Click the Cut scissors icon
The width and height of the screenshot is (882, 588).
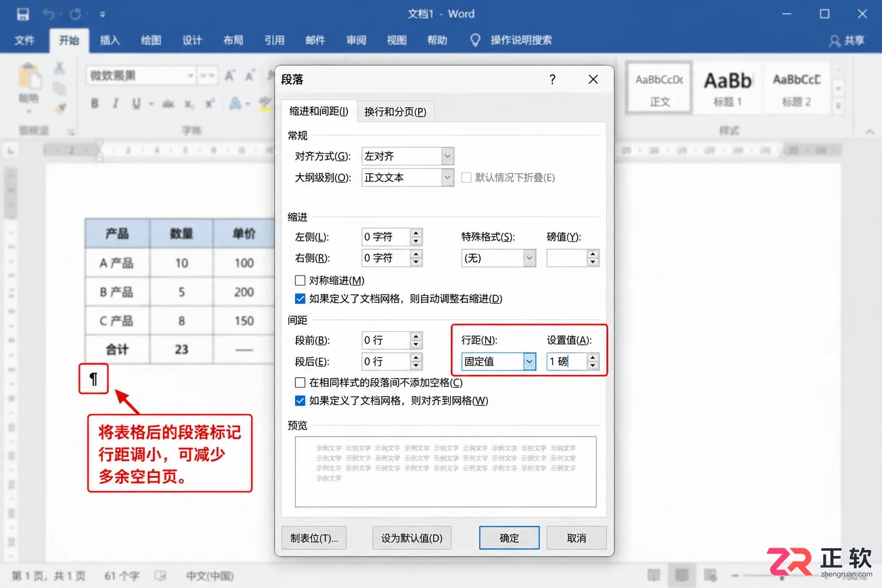pyautogui.click(x=59, y=68)
